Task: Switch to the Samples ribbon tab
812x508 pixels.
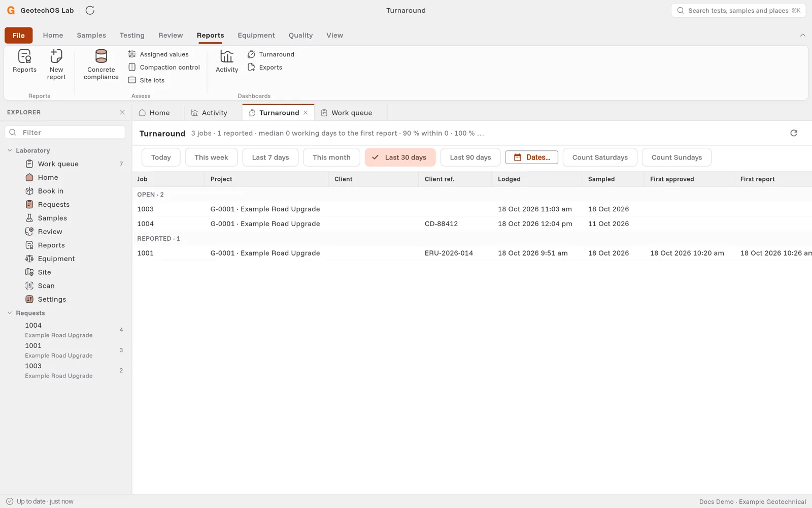Action: (x=91, y=35)
